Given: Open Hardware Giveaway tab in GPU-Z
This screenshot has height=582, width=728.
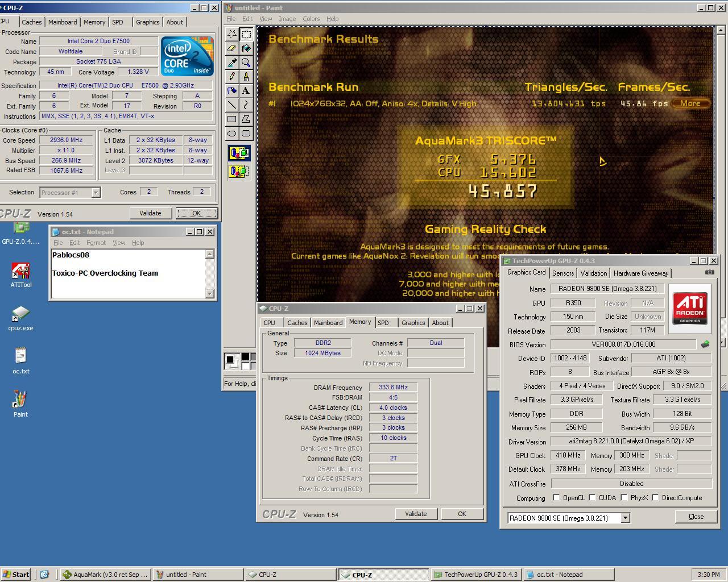Looking at the screenshot, I should 641,273.
